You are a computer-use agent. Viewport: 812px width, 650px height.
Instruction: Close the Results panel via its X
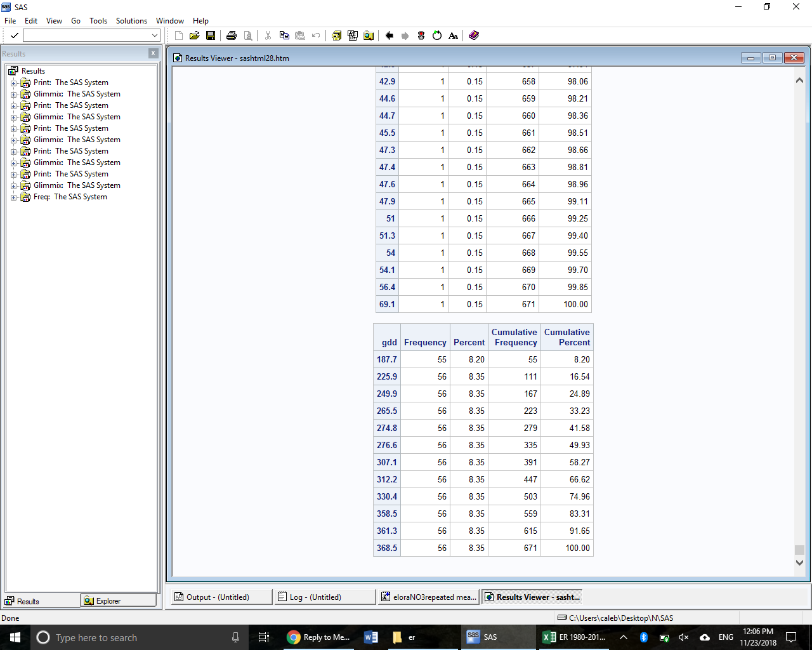click(x=154, y=53)
